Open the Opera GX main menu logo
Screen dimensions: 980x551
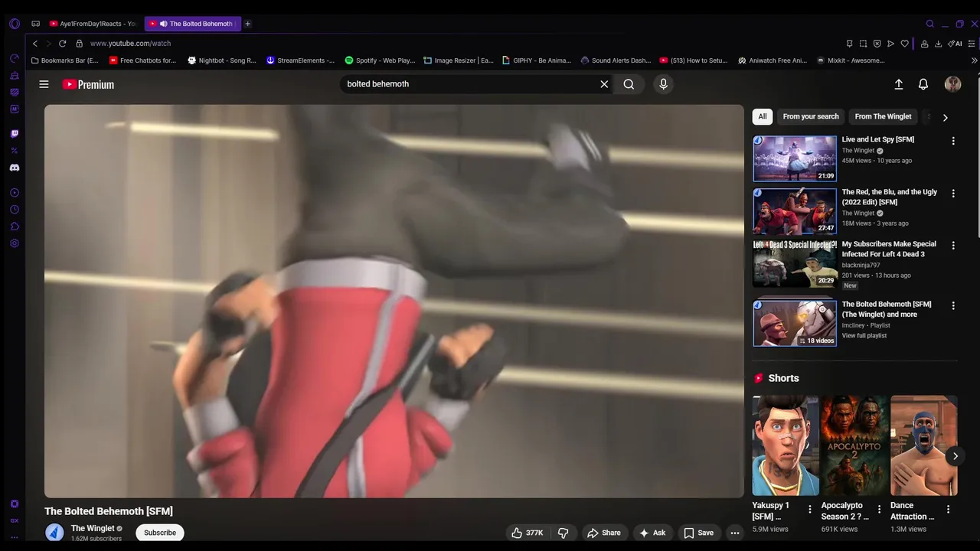tap(15, 24)
